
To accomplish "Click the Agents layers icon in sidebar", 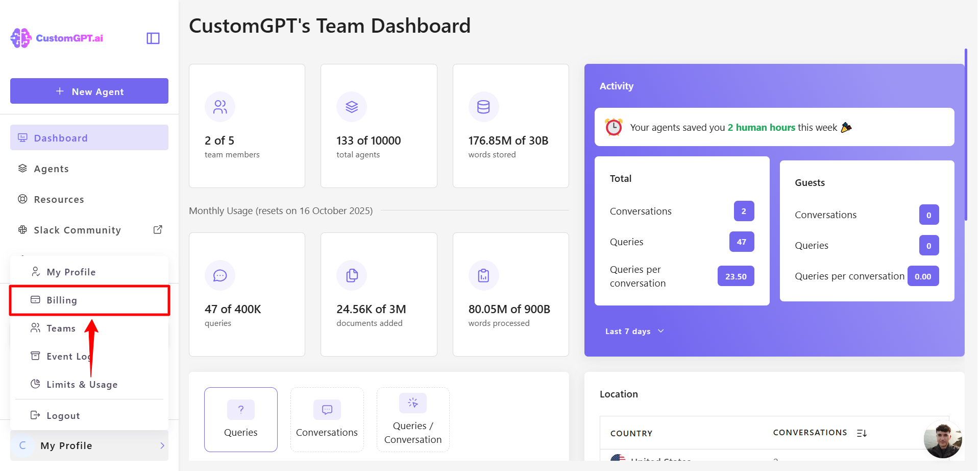I will 22,168.
